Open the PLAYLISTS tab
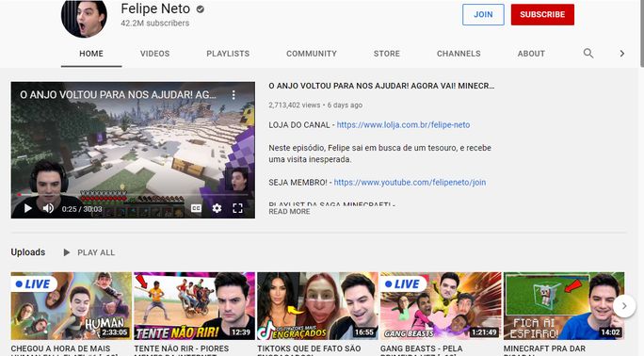This screenshot has height=356, width=644. click(228, 54)
